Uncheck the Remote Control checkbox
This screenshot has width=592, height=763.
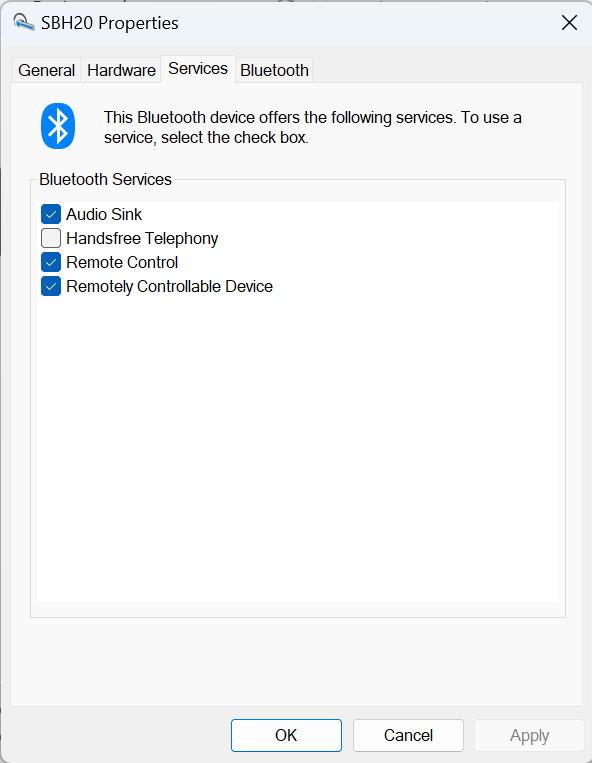[51, 262]
